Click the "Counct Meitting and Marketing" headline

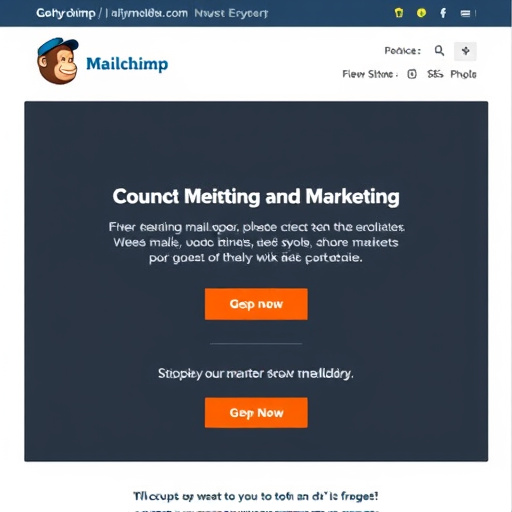click(x=256, y=196)
